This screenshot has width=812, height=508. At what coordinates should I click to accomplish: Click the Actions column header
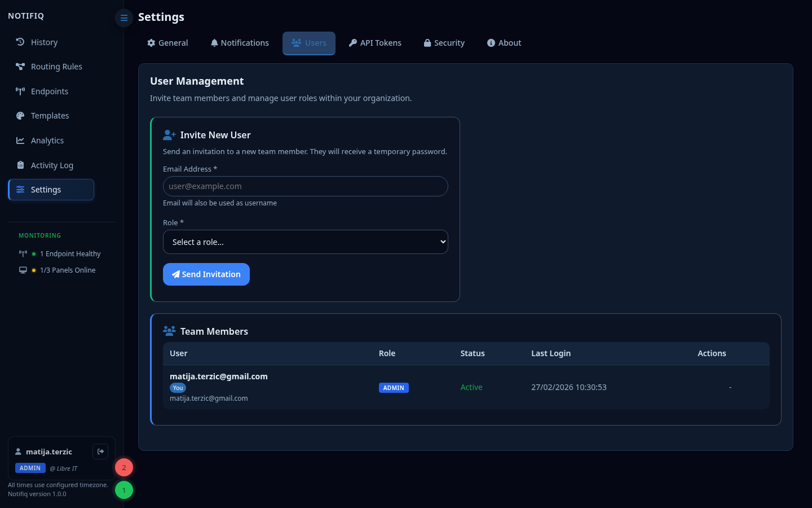pos(712,353)
